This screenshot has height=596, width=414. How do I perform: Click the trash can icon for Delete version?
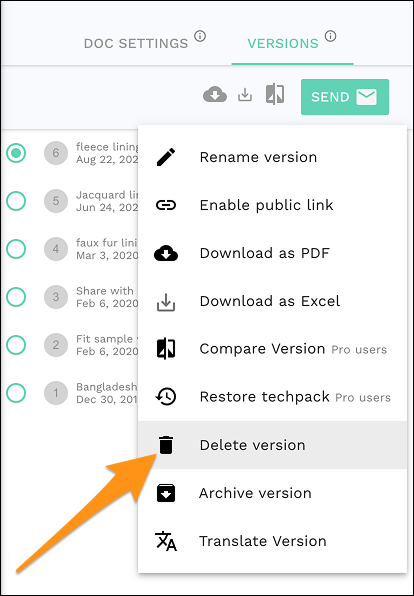166,445
